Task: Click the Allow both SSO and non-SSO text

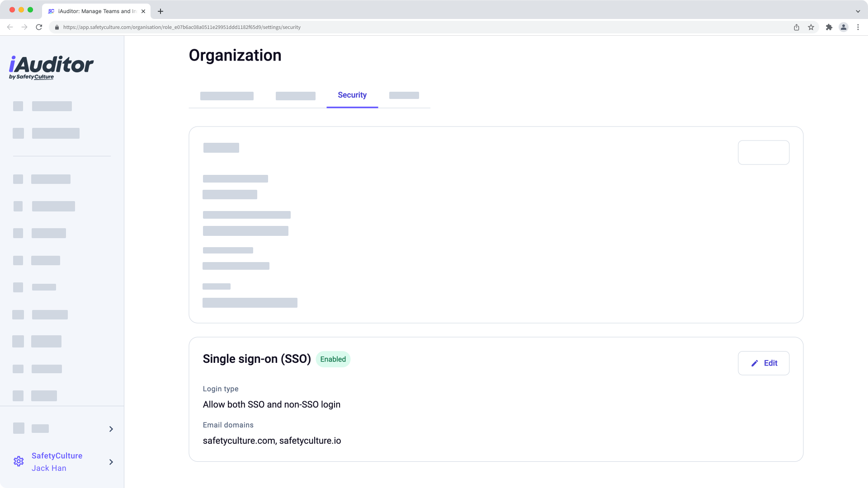Action: [271, 404]
